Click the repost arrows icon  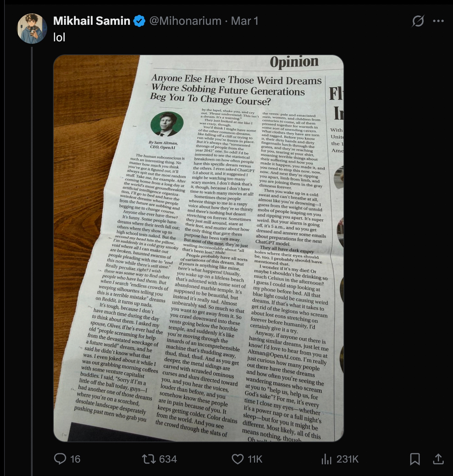pyautogui.click(x=149, y=459)
